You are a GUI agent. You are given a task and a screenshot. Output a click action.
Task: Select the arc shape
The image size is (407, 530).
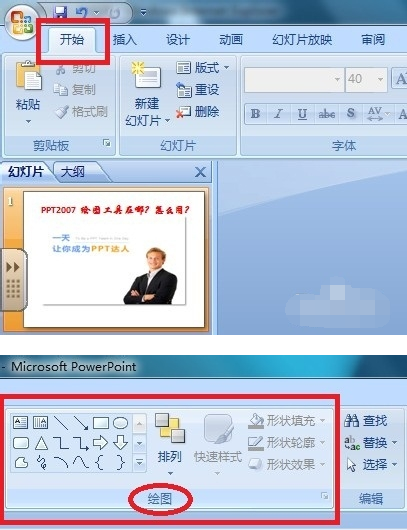click(61, 462)
